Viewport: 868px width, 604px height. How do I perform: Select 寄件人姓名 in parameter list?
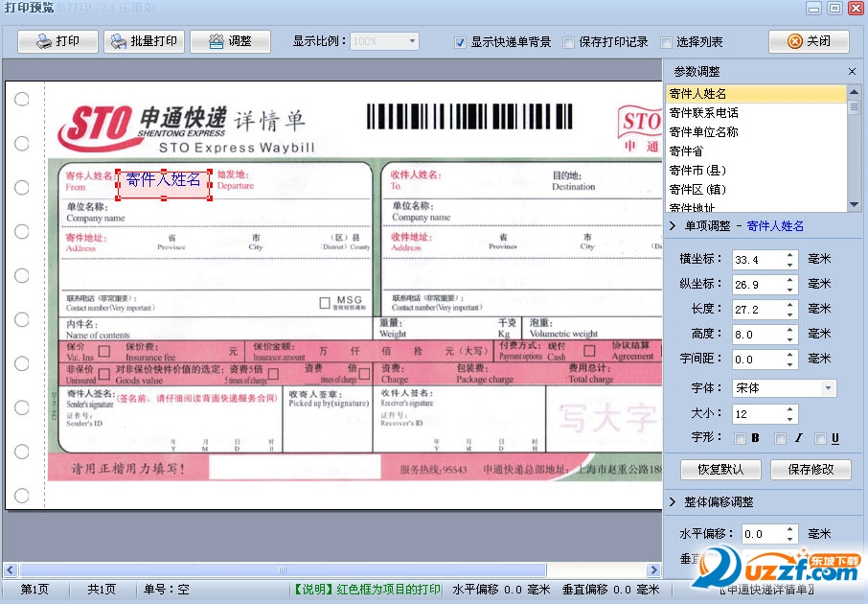(756, 94)
